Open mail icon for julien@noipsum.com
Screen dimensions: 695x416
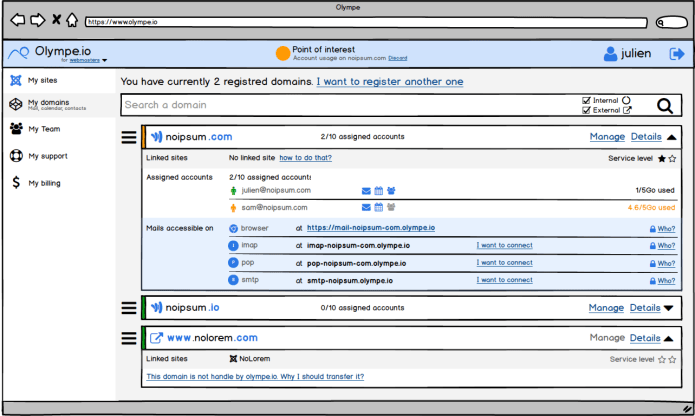point(366,191)
